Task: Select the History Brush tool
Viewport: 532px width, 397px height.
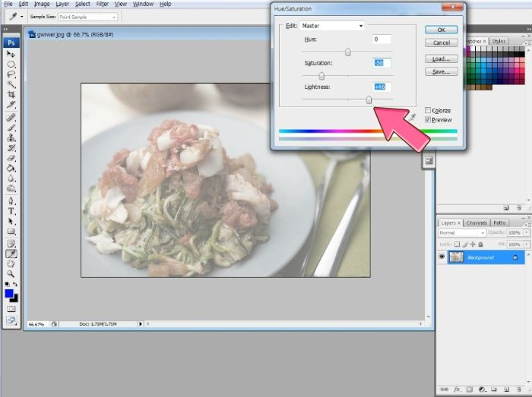Action: pos(11,148)
